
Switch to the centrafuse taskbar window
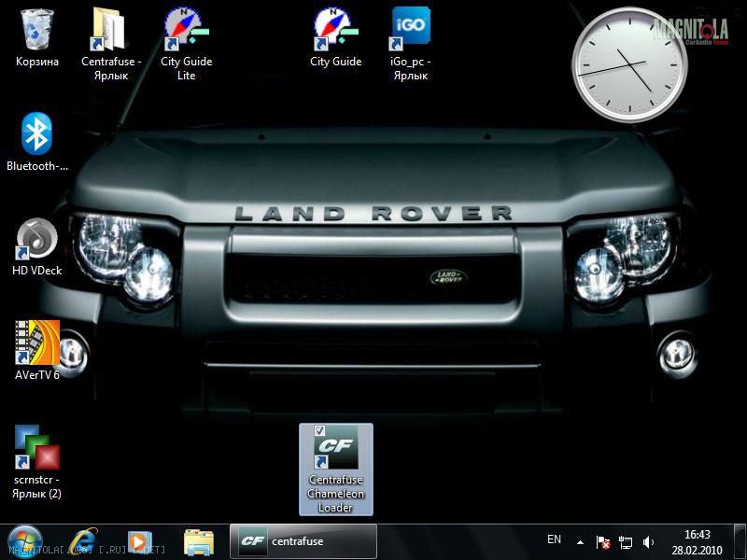303,541
